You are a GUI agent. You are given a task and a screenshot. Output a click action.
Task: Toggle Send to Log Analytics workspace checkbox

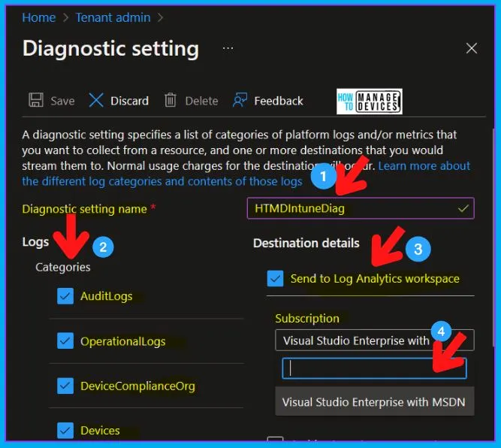click(275, 279)
